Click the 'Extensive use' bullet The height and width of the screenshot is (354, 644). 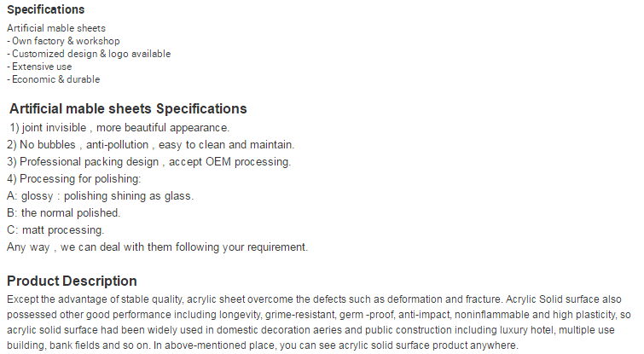coord(39,67)
